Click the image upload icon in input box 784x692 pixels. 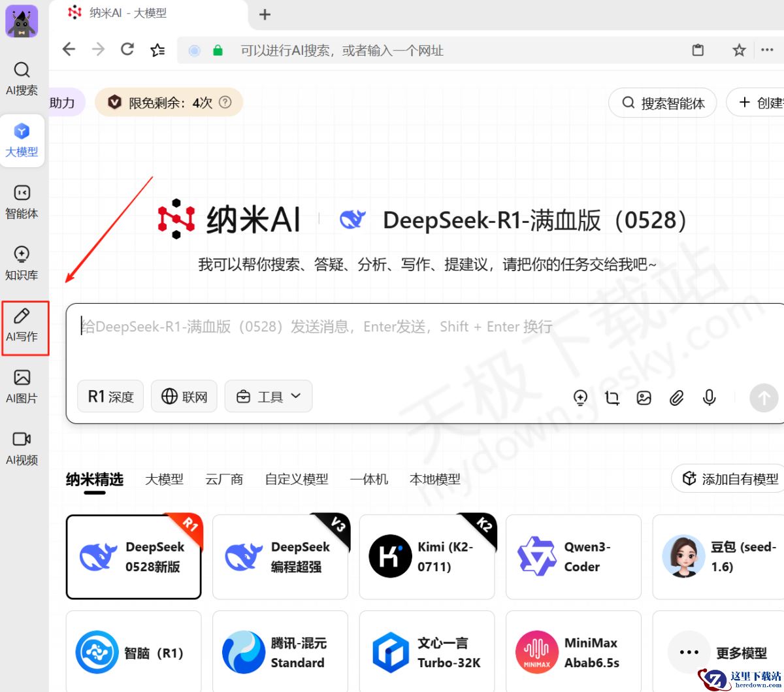(x=644, y=397)
